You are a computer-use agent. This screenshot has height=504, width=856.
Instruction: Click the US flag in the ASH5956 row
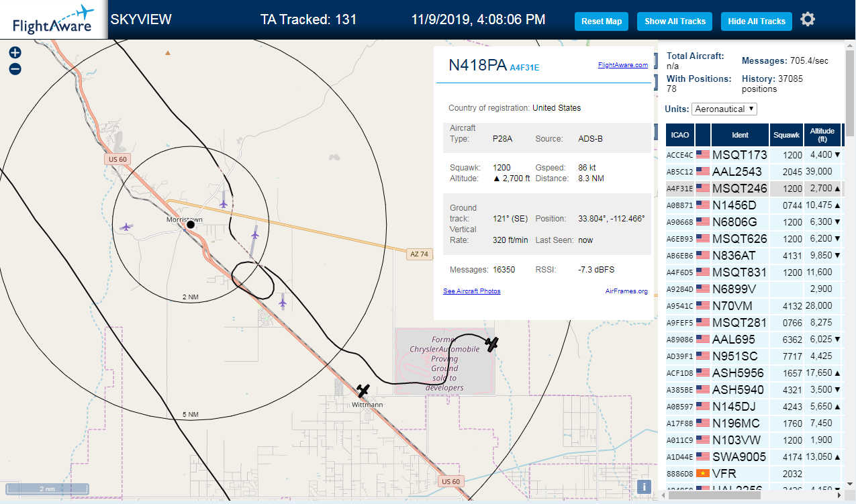tap(703, 373)
